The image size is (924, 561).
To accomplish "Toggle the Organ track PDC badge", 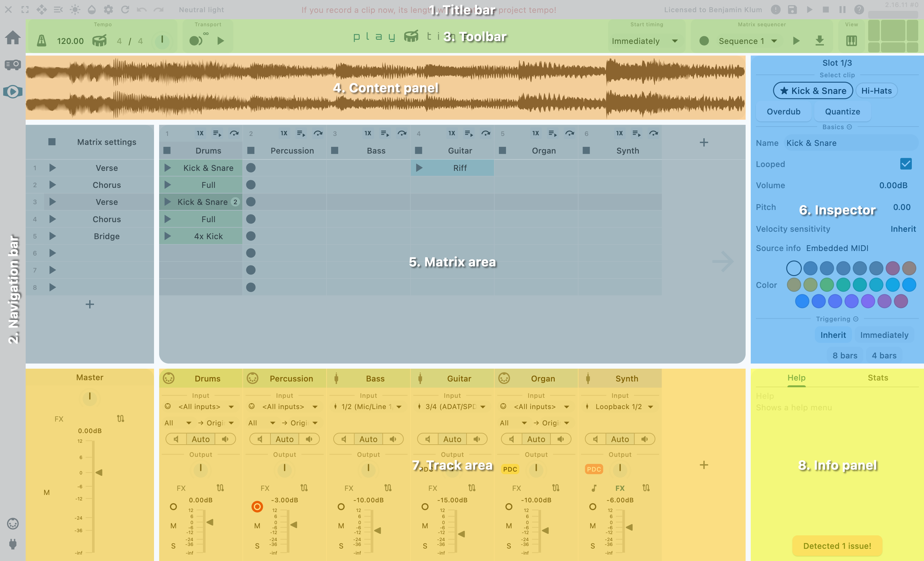I will (x=510, y=469).
